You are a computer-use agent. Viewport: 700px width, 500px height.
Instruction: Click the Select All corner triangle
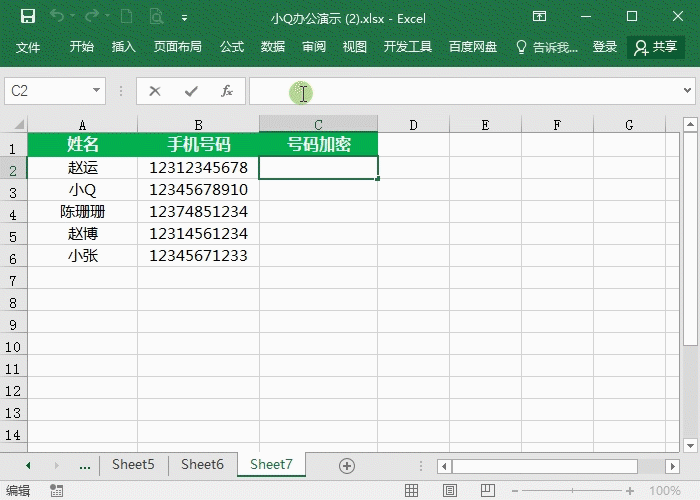pos(19,124)
